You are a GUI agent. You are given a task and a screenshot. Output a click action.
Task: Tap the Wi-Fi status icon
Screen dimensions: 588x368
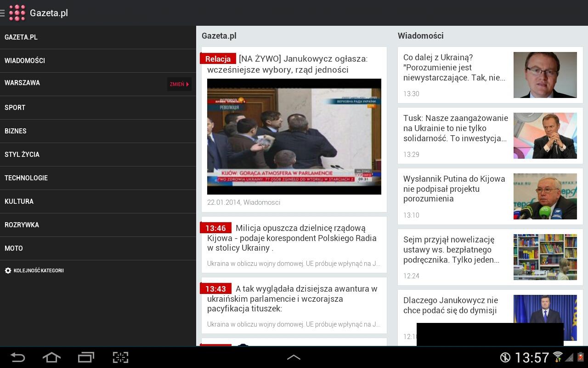coord(557,357)
